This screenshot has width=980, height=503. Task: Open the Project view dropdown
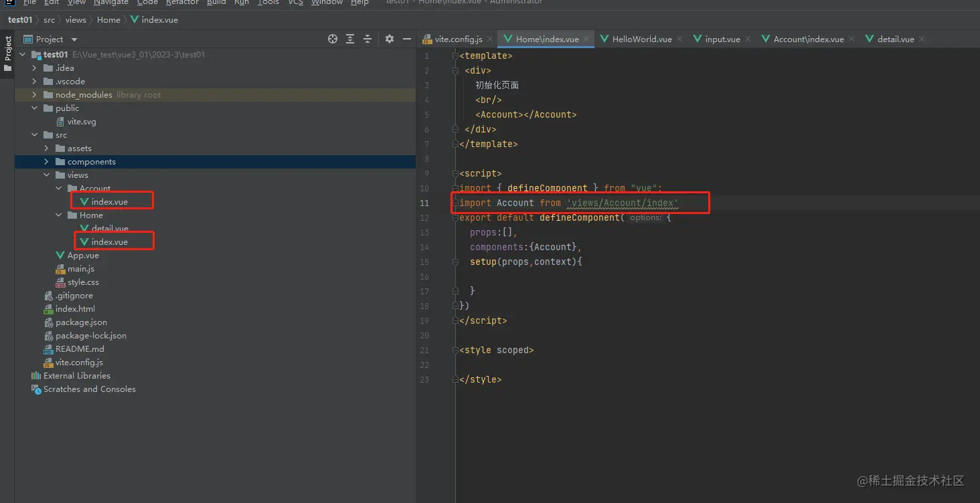[x=74, y=39]
